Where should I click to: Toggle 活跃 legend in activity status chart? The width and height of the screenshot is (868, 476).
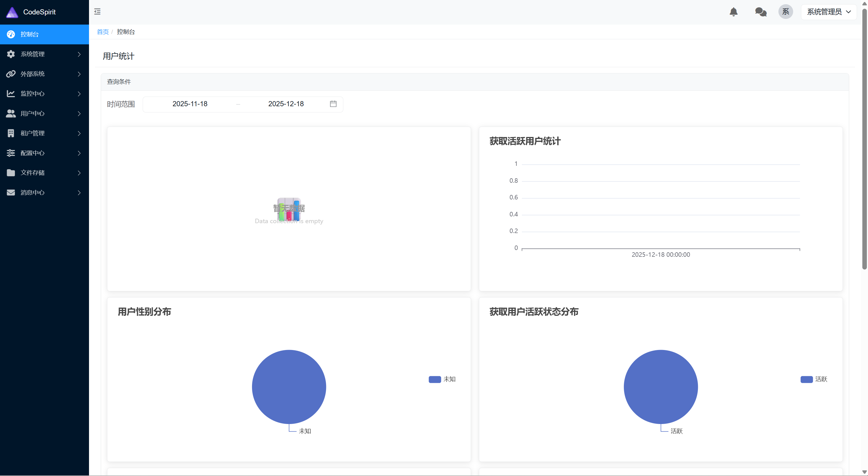[813, 379]
